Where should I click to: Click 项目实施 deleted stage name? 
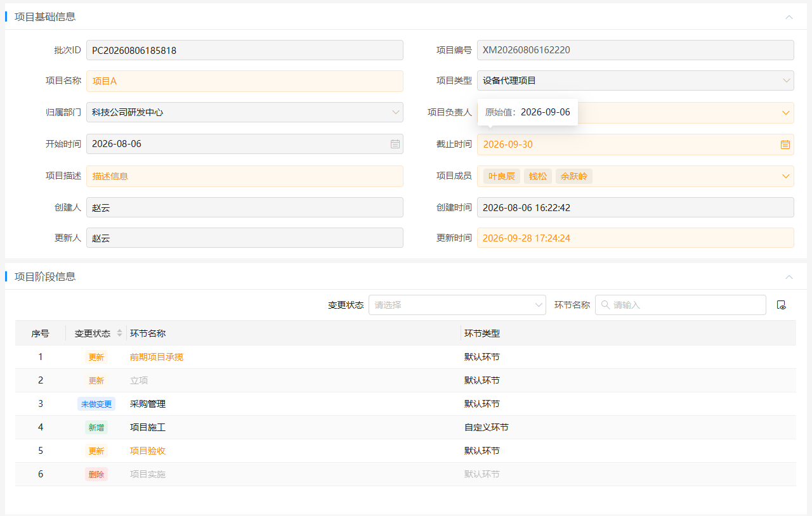pyautogui.click(x=148, y=474)
